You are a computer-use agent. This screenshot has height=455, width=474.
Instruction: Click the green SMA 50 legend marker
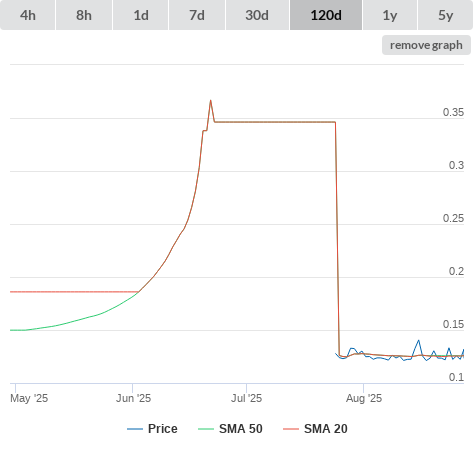206,429
